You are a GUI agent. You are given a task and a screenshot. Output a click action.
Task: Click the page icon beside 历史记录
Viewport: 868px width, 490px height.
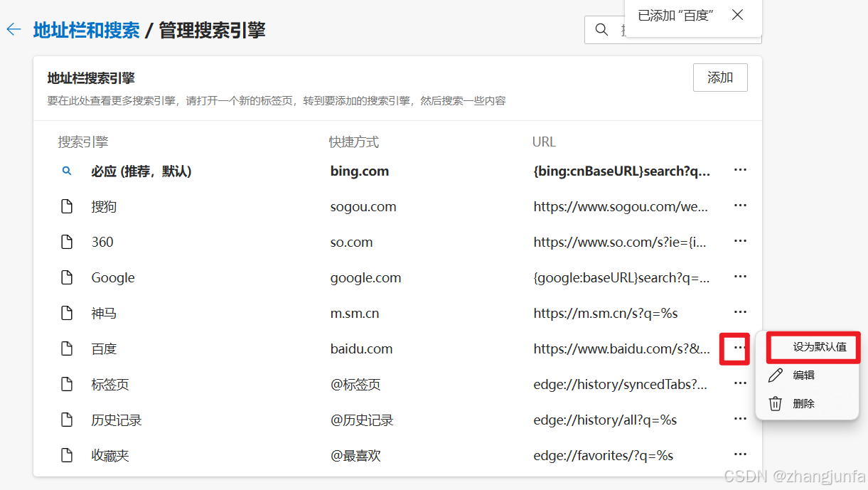pyautogui.click(x=67, y=420)
